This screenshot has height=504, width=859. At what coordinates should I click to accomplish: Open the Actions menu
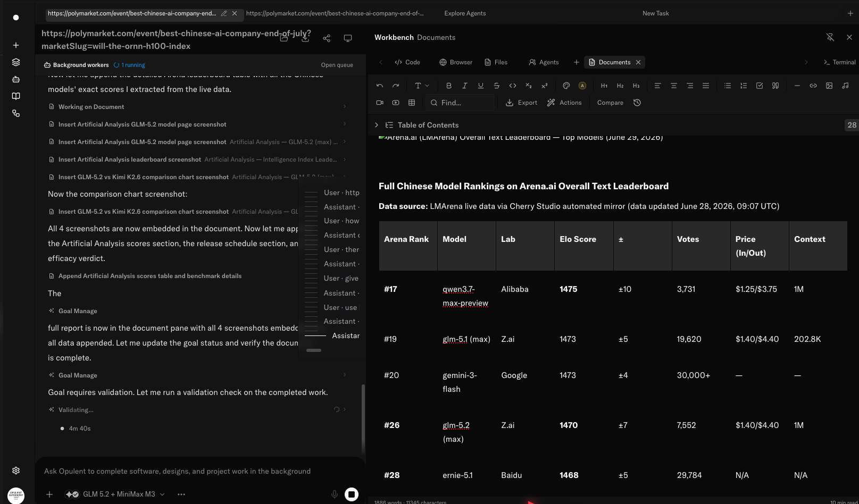[564, 103]
